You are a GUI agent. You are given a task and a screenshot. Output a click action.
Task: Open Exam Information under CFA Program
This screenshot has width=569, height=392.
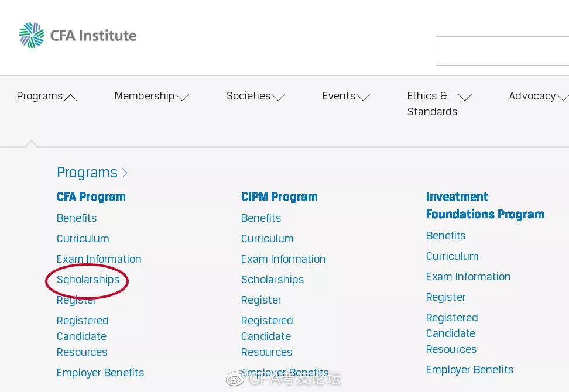(x=99, y=259)
